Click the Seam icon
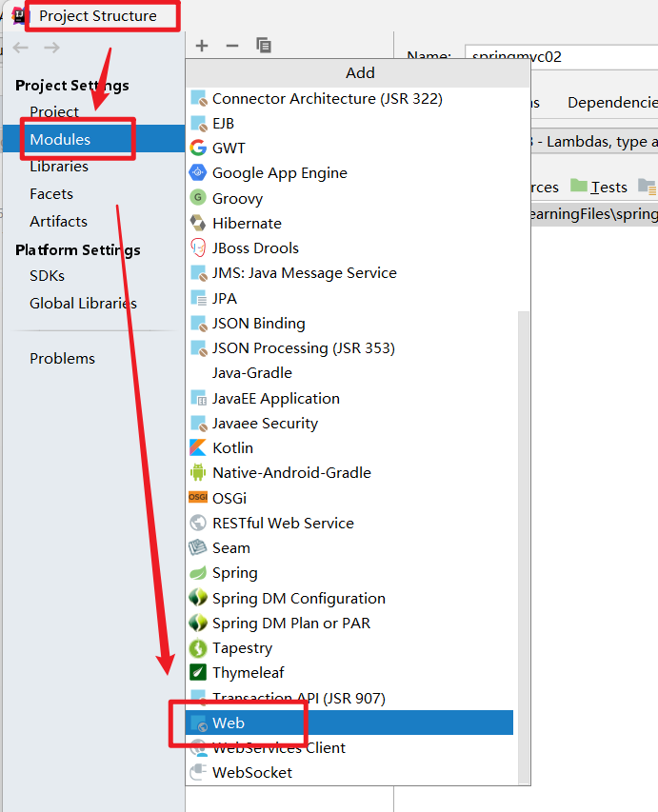The image size is (658, 812). click(x=198, y=547)
